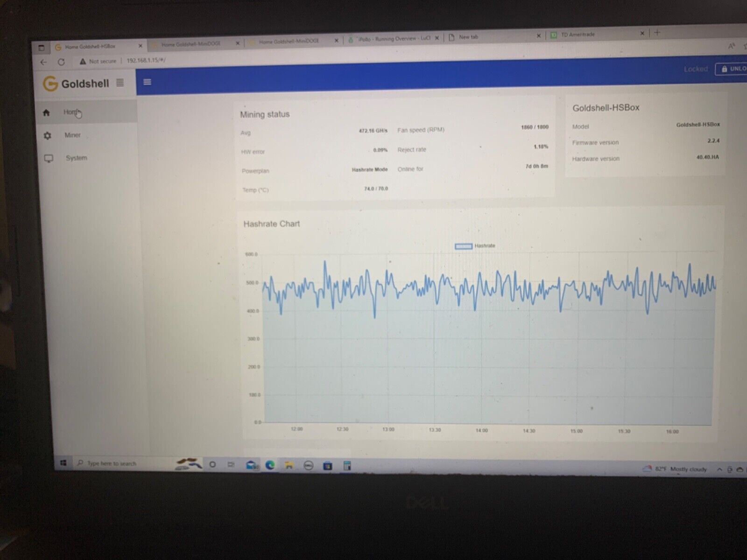Image resolution: width=747 pixels, height=560 pixels.
Task: Open Microsoft Store from the taskbar
Action: [x=328, y=465]
